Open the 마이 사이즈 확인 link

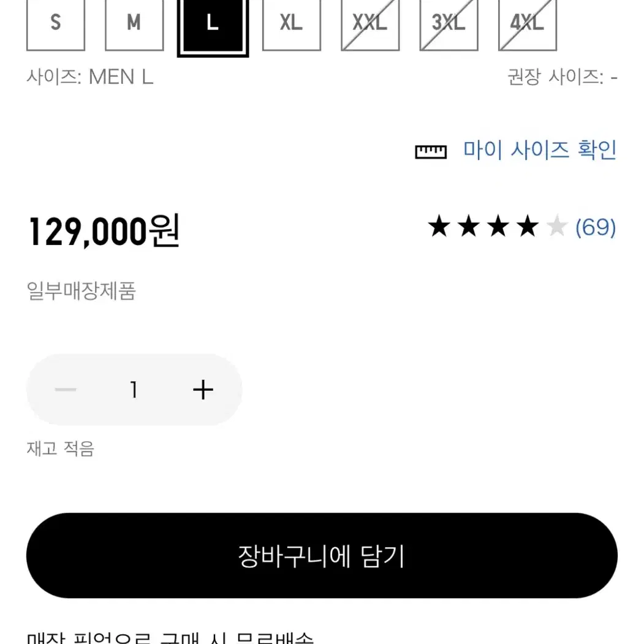point(540,150)
